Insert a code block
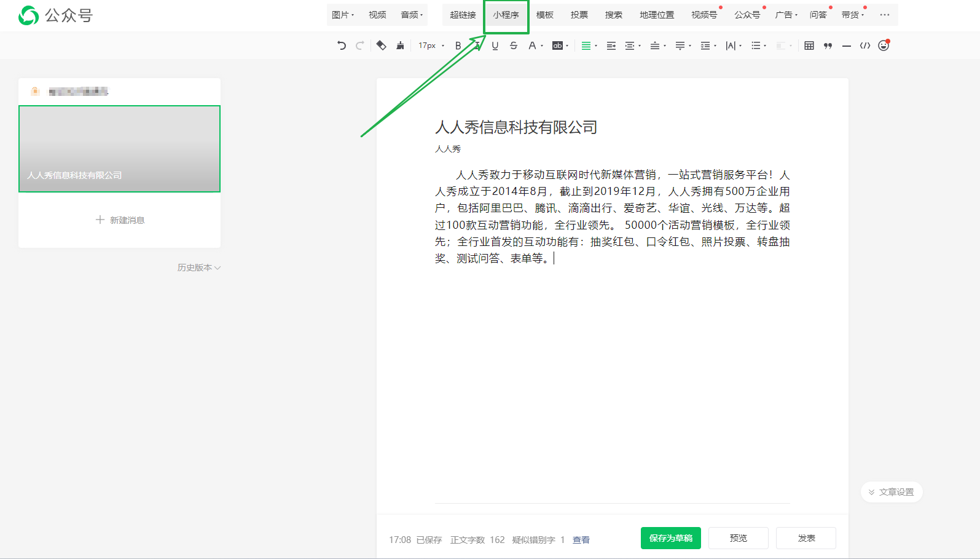 tap(865, 46)
